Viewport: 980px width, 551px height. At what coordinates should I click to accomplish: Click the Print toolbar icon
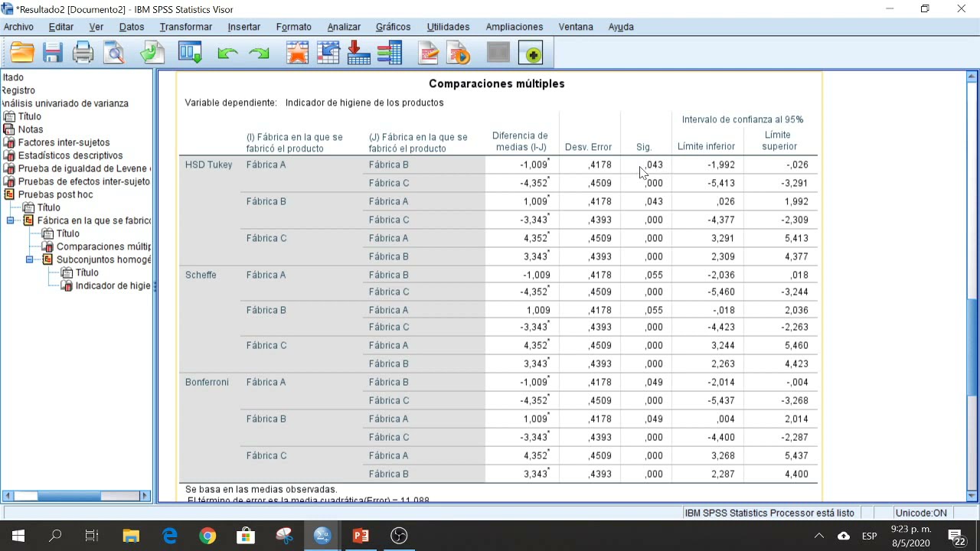click(x=83, y=53)
